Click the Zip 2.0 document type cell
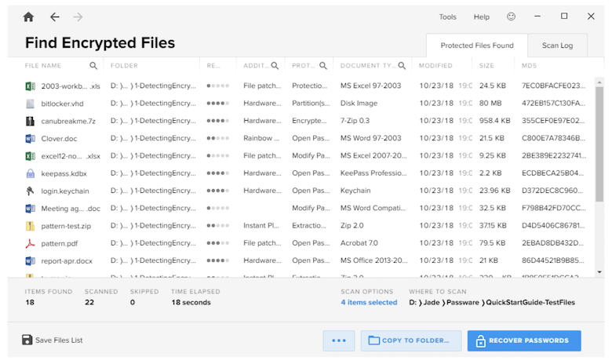 [352, 225]
